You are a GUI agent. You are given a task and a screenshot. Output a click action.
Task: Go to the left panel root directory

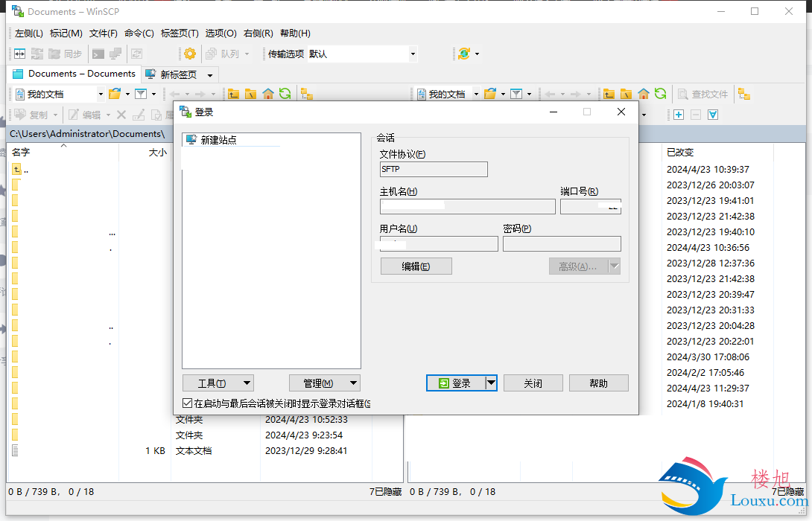coord(250,95)
